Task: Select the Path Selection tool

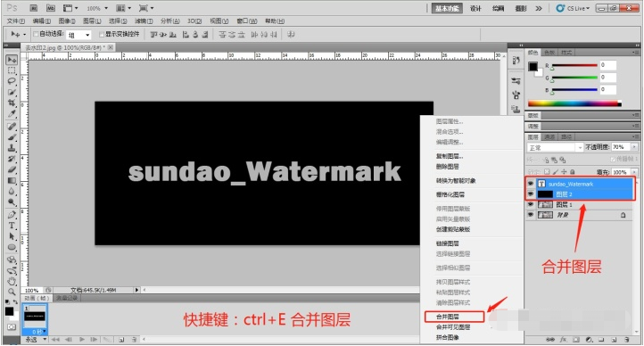Action: coord(12,236)
